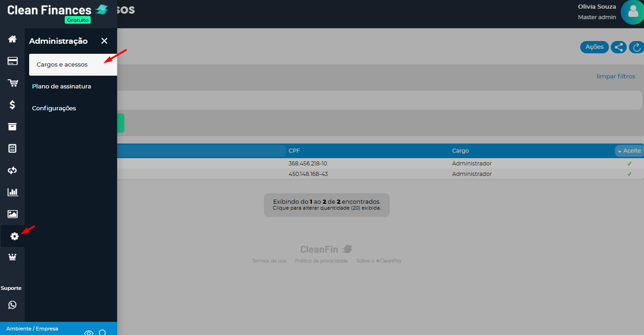The image size is (644, 335).
Task: Open the Ações actions dropdown
Action: (x=594, y=47)
